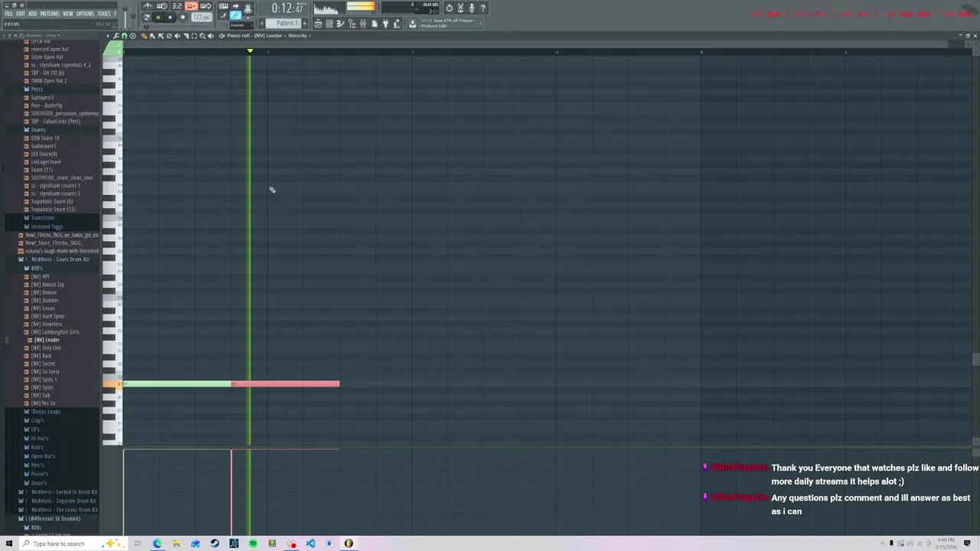
Task: Click the time display 0:12:47
Action: (x=288, y=8)
